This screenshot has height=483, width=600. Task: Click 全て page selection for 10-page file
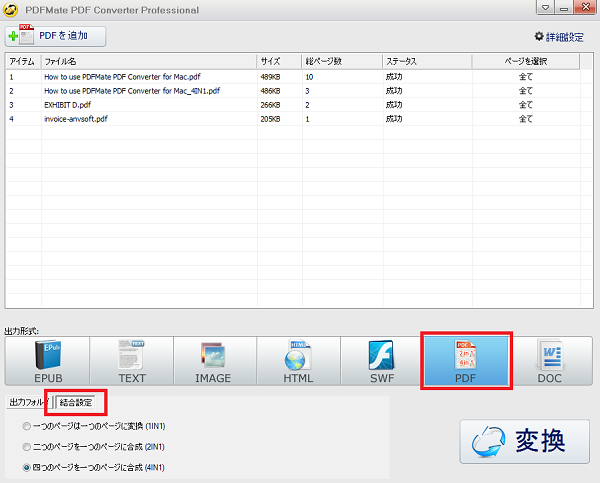(525, 77)
